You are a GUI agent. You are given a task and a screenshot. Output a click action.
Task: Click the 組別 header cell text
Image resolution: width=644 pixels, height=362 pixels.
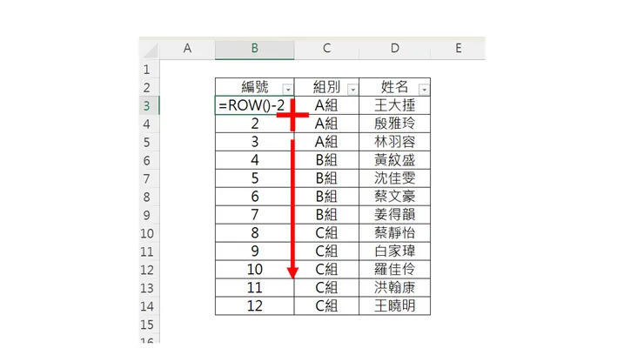tap(326, 87)
